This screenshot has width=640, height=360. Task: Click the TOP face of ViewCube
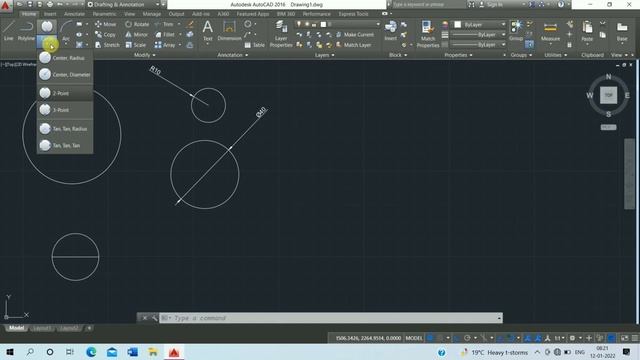tap(609, 95)
